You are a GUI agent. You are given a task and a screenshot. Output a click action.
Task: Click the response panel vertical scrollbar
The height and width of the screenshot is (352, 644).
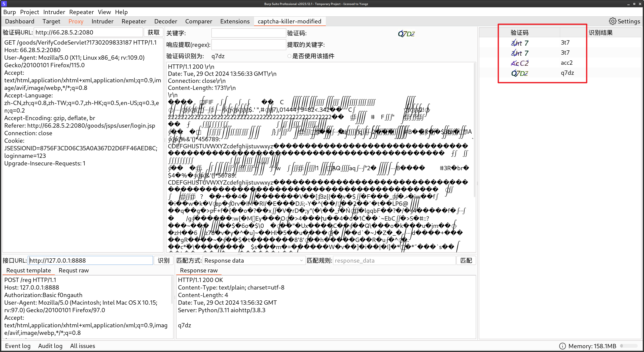point(474,130)
